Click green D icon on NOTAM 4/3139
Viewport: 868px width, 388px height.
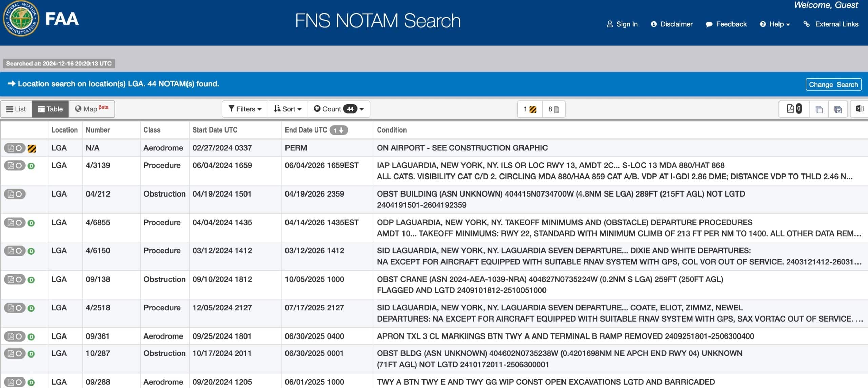coord(31,166)
